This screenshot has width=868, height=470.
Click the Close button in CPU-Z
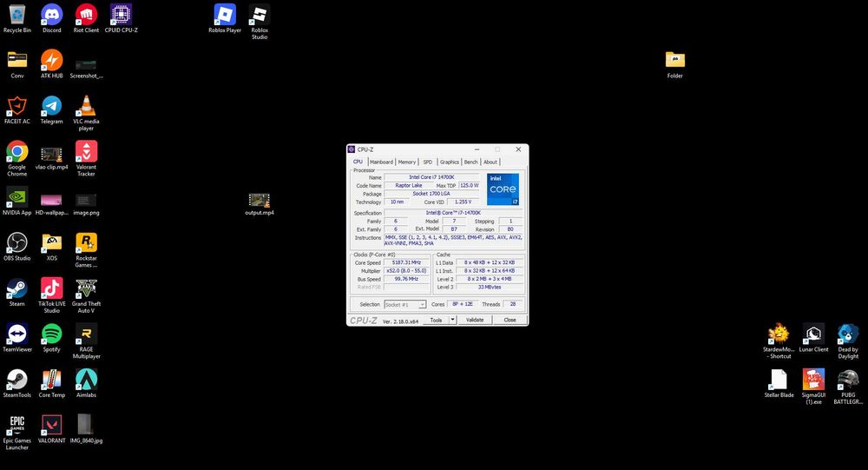(x=510, y=320)
